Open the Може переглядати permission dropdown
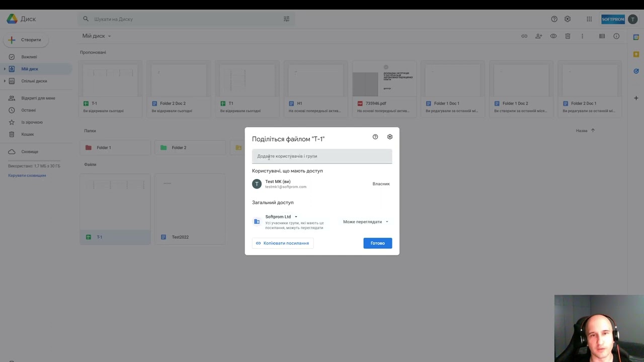Screen dimensions: 644x362 coord(366,222)
